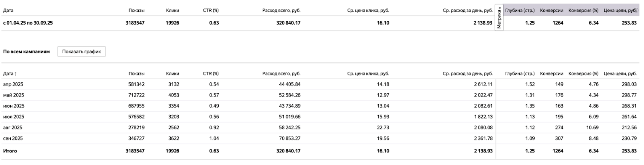Select the авг 2025 row label
The height and width of the screenshot is (165, 644).
point(13,127)
